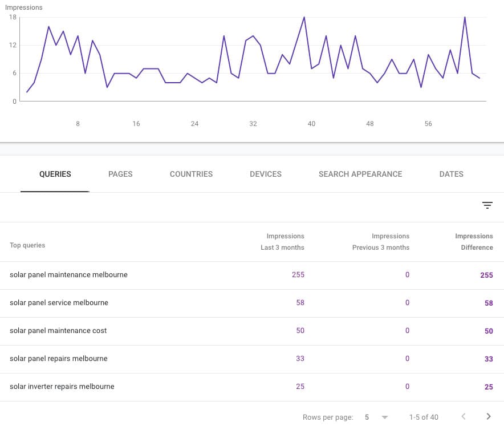This screenshot has height=426, width=504.
Task: Click the chart x-axis label 56
Action: 428,124
